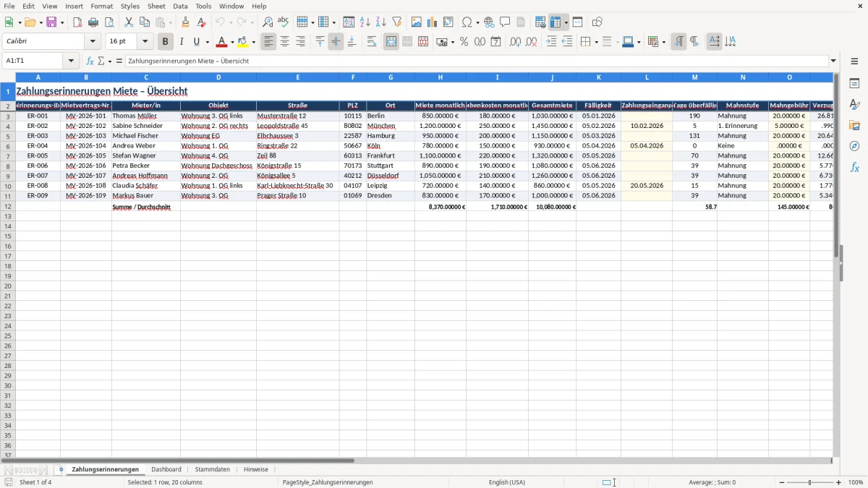Open the sidebar Styles panel icon
The width and height of the screenshot is (868, 488).
(854, 104)
